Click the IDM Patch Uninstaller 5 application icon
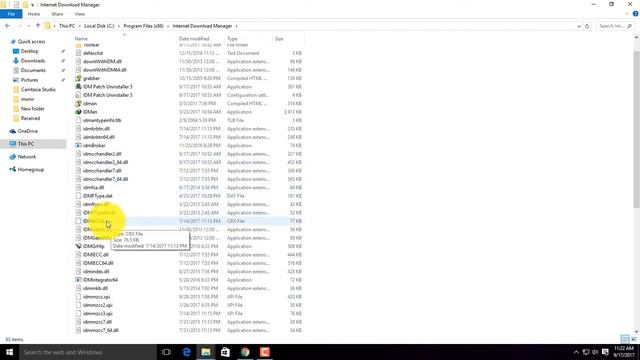The width and height of the screenshot is (640, 360). tap(78, 87)
